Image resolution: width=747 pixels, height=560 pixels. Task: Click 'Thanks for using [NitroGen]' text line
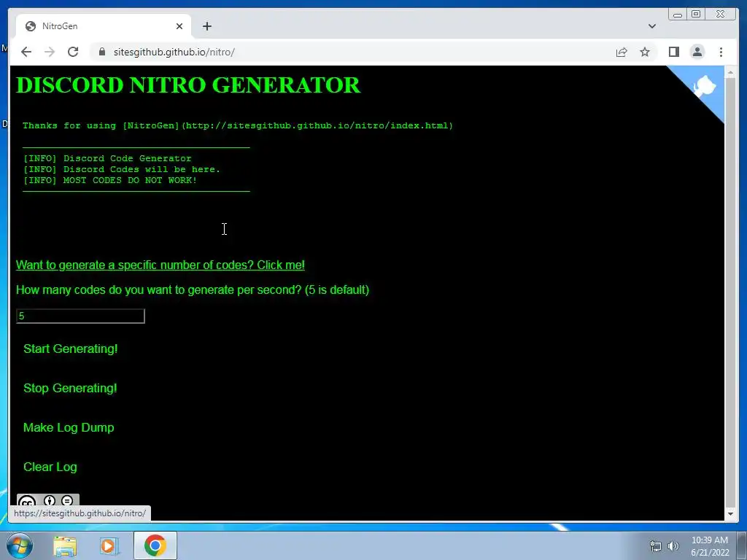pyautogui.click(x=238, y=125)
